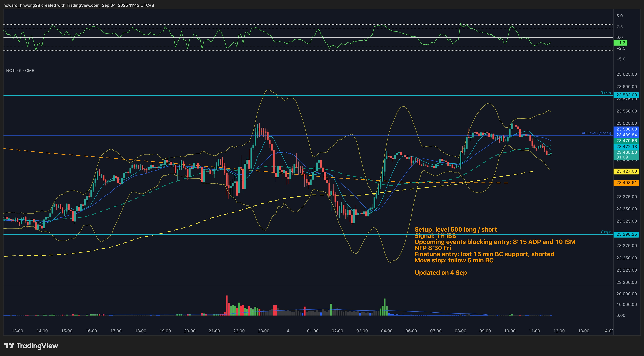Click the 23,583.00 cyan price label
This screenshot has height=356, width=644.
pos(626,95)
